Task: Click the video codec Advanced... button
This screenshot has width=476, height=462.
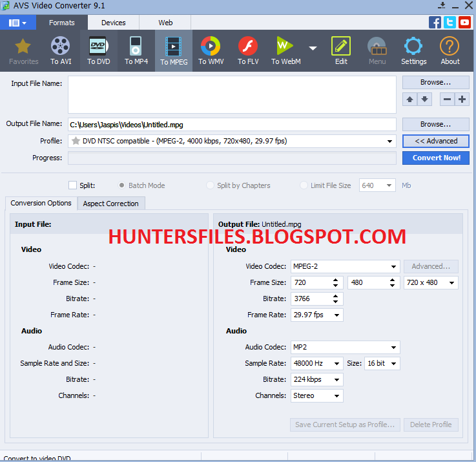Action: (431, 266)
